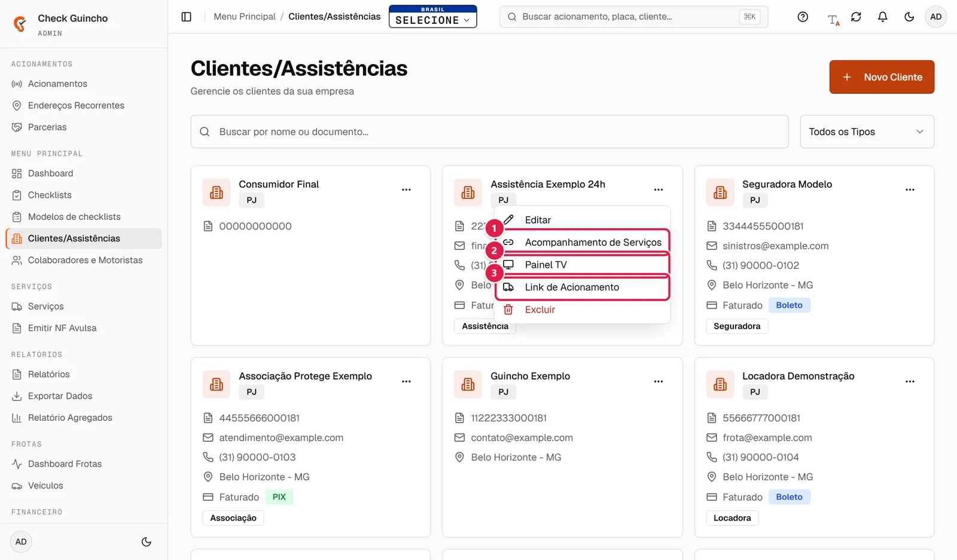Open Acionamentos in the sidebar

click(84, 84)
